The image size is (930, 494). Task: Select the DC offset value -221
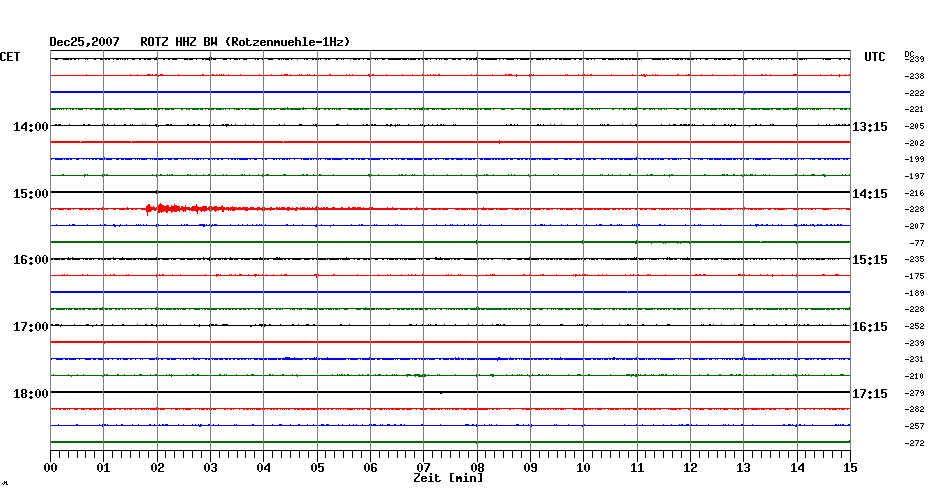(x=915, y=109)
